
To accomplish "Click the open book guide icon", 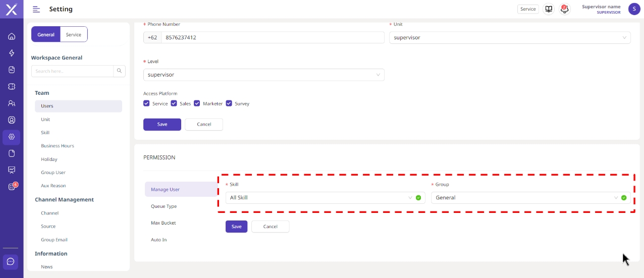I will pyautogui.click(x=549, y=9).
